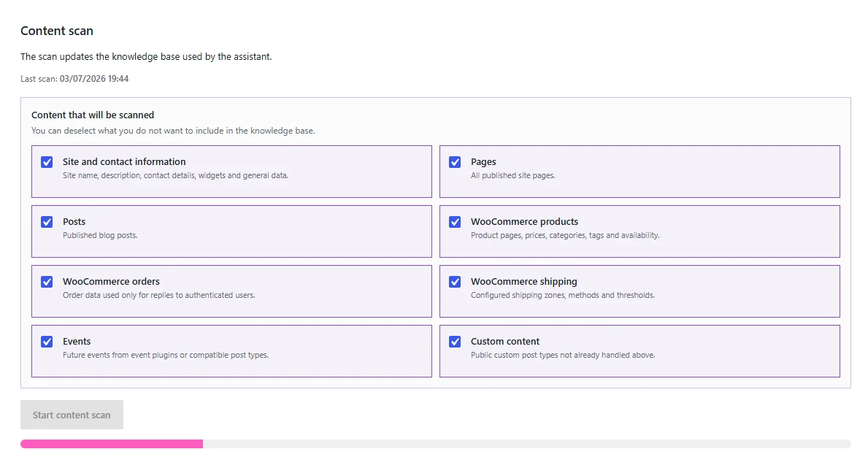
Task: Uncheck WooCommerce products checkbox
Action: click(x=455, y=222)
